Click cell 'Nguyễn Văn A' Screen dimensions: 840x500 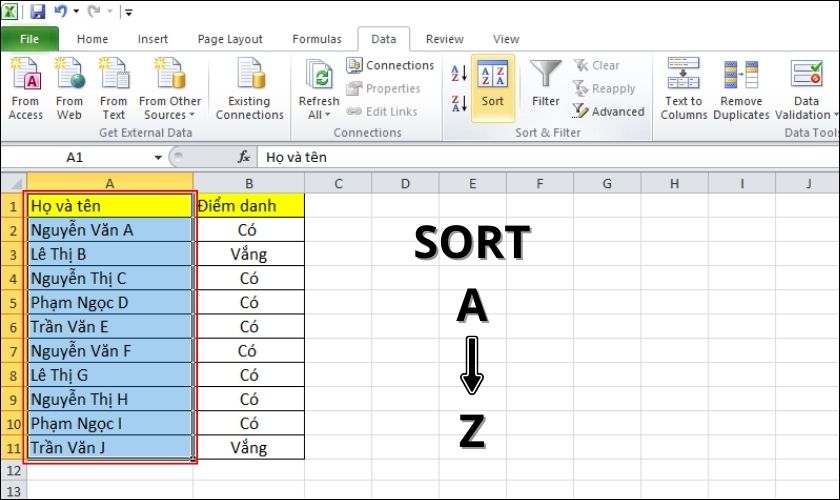(110, 230)
